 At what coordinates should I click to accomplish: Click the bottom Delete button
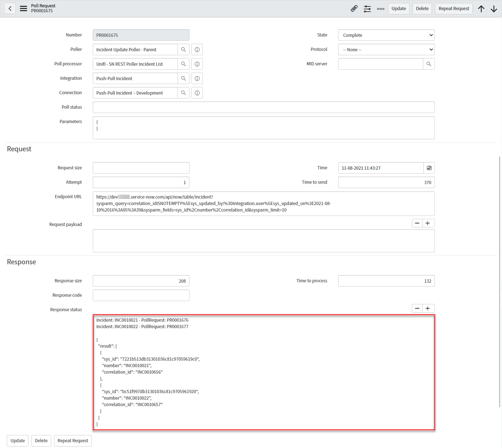click(x=41, y=440)
